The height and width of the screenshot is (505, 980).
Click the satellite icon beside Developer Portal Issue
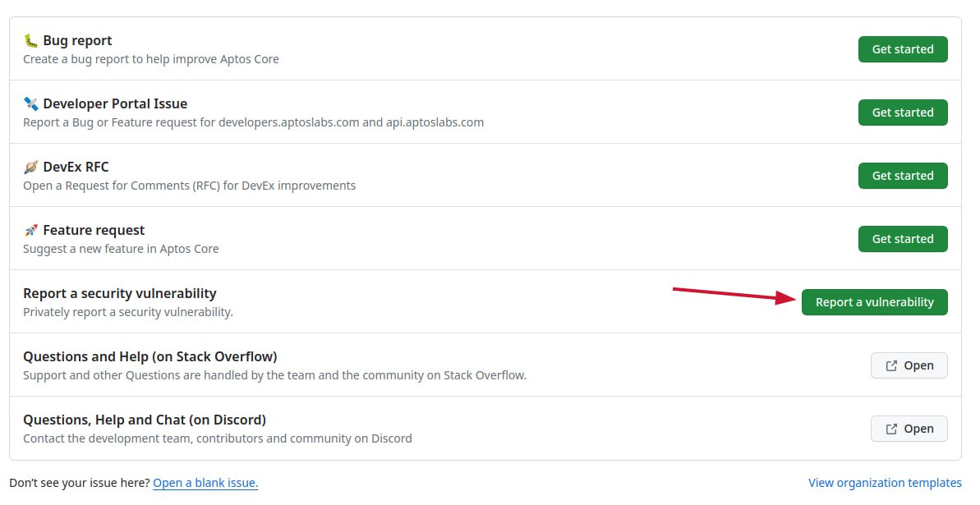click(31, 104)
